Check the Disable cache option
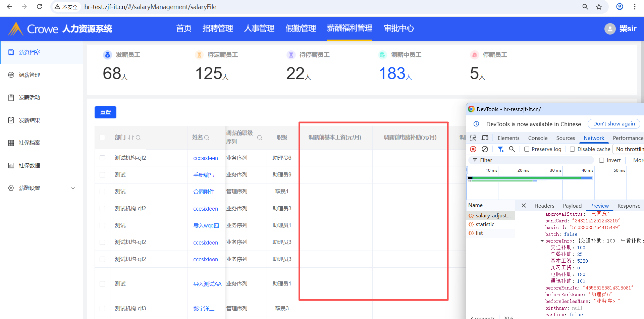 click(x=573, y=149)
